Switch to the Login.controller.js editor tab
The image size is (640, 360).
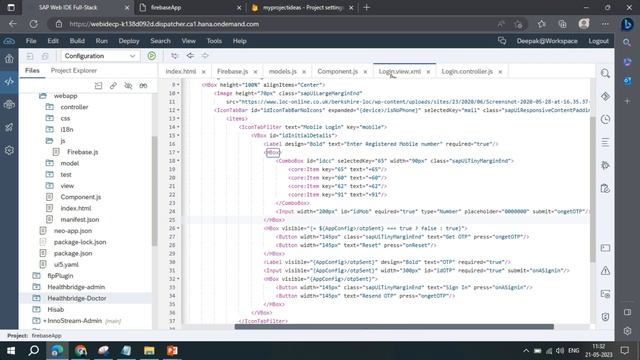tap(467, 71)
